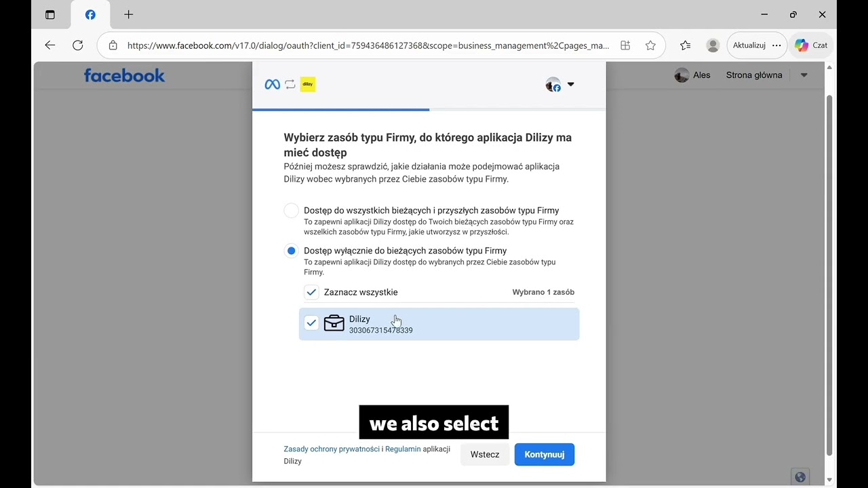This screenshot has width=868, height=488.
Task: Open browser profile avatar
Action: (713, 45)
